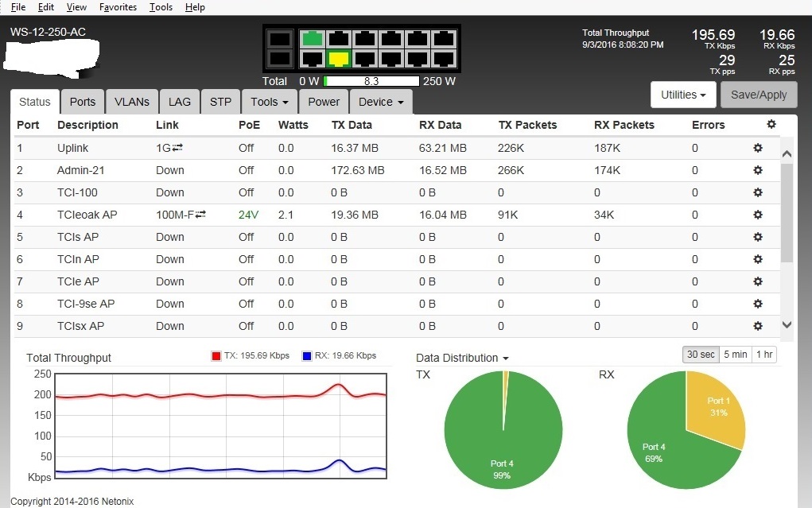Click the Save/Apply button

click(x=758, y=95)
